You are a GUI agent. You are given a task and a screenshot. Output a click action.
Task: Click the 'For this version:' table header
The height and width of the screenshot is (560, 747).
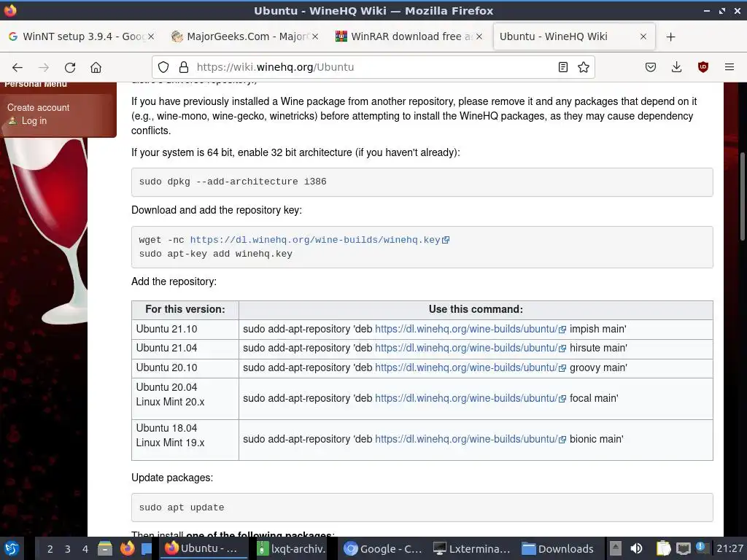click(x=185, y=309)
